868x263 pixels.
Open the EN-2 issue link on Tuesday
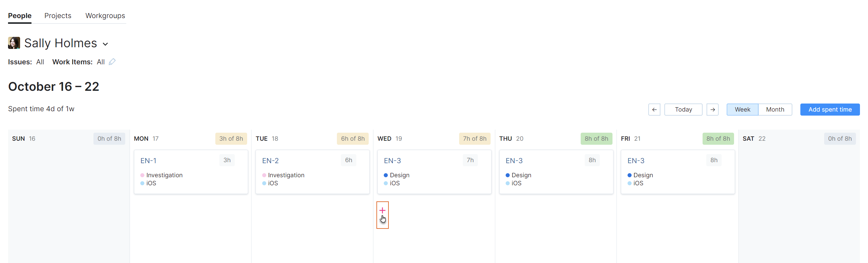tap(270, 160)
